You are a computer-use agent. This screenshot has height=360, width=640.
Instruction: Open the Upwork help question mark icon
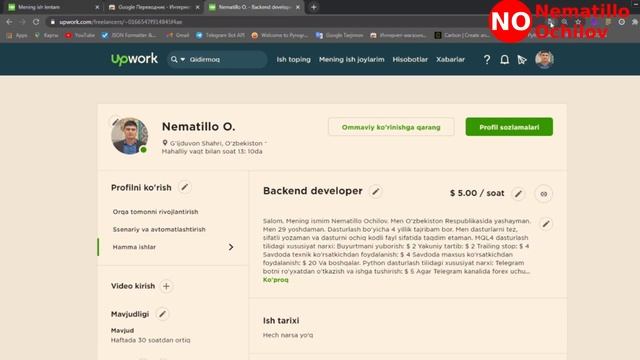point(487,60)
